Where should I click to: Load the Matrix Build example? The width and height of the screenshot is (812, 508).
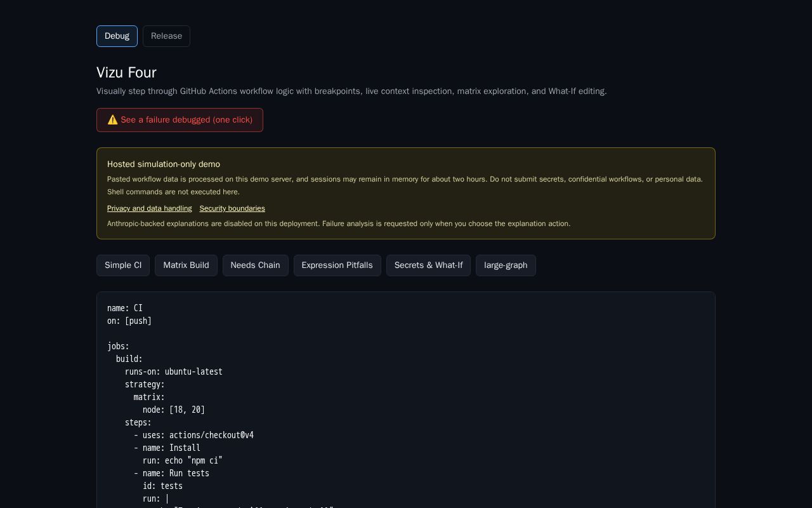(x=186, y=265)
